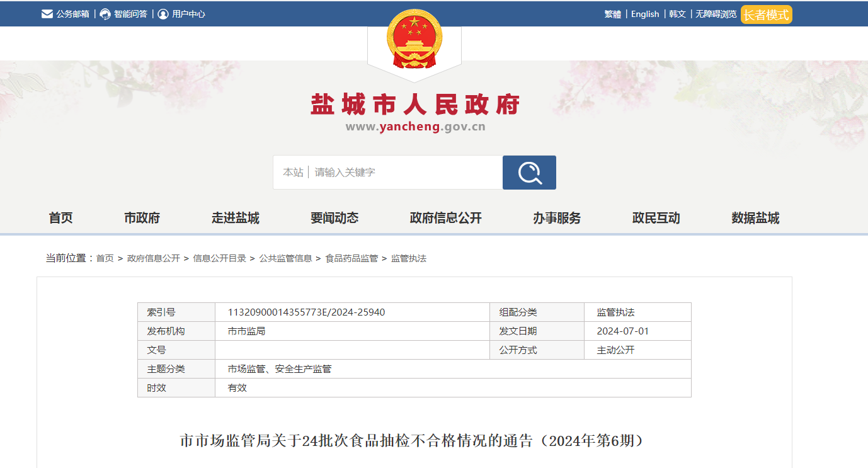Click the www.yancheng.gov.cn URL text
This screenshot has height=468, width=868.
click(x=415, y=127)
